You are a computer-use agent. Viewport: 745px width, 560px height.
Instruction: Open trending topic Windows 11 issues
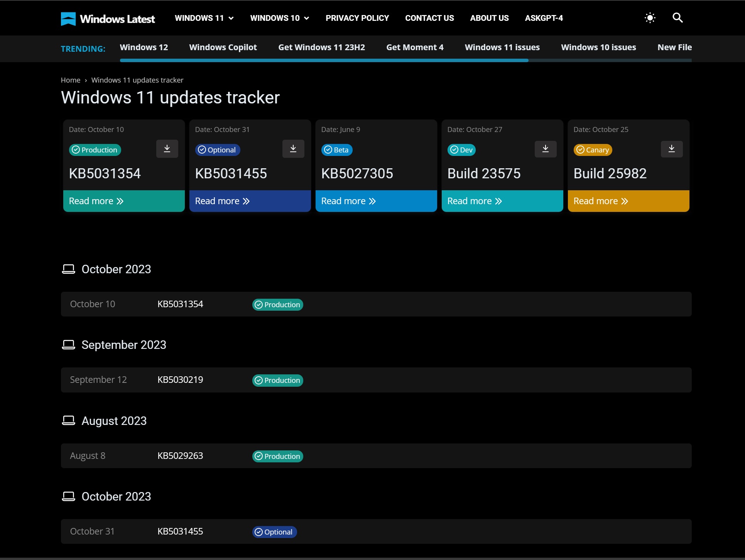[x=502, y=47]
